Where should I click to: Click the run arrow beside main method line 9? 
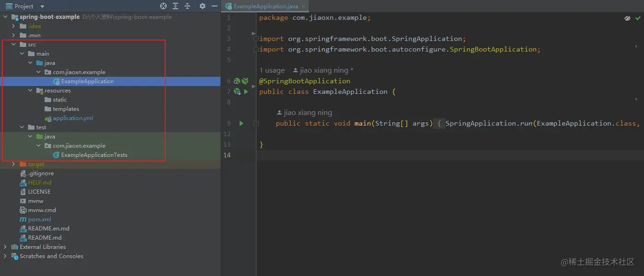(x=241, y=123)
